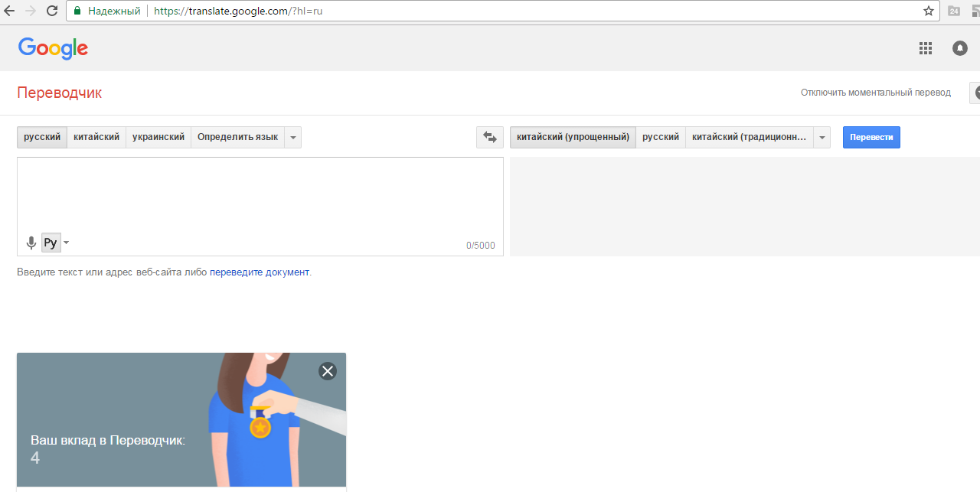Click Отключить моментальный перевод link

(x=876, y=93)
